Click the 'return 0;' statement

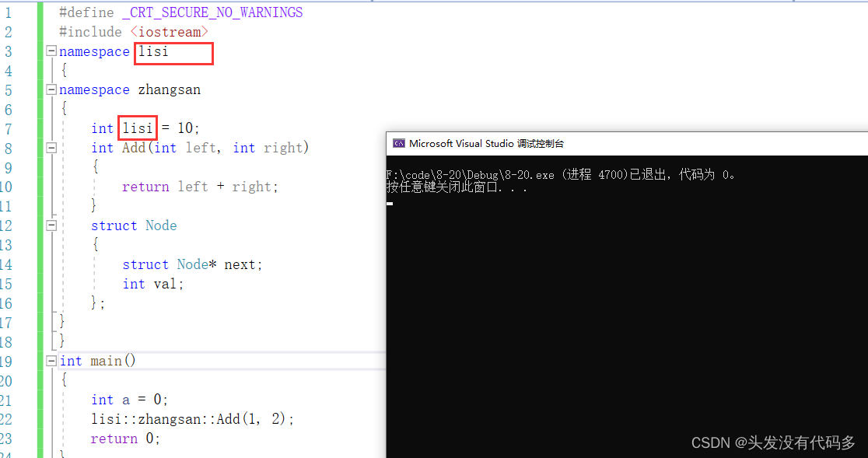[126, 439]
